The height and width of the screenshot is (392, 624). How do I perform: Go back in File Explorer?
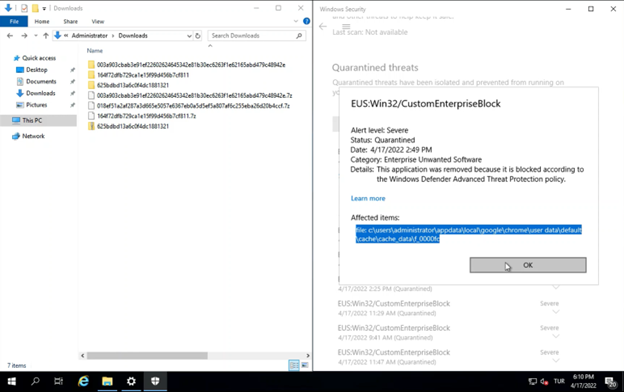pyautogui.click(x=10, y=36)
